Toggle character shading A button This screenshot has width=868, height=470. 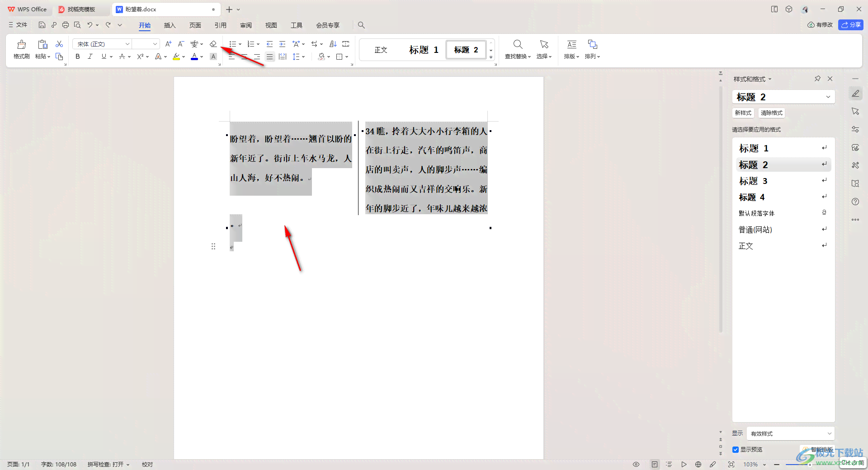213,56
